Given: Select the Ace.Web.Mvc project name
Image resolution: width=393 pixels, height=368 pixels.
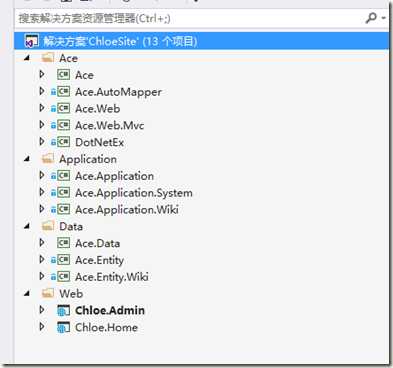Looking at the screenshot, I should (x=110, y=125).
